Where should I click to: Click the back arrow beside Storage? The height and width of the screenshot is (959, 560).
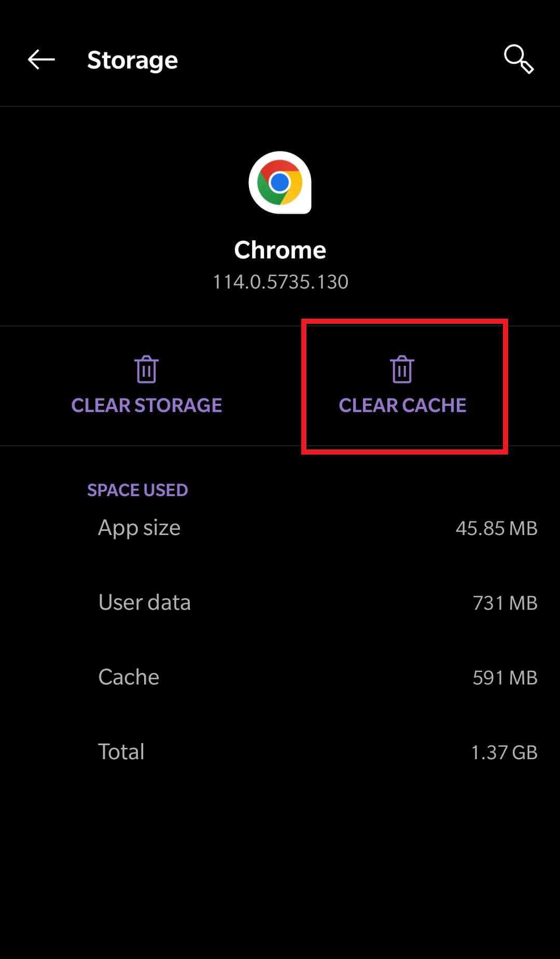coord(40,60)
